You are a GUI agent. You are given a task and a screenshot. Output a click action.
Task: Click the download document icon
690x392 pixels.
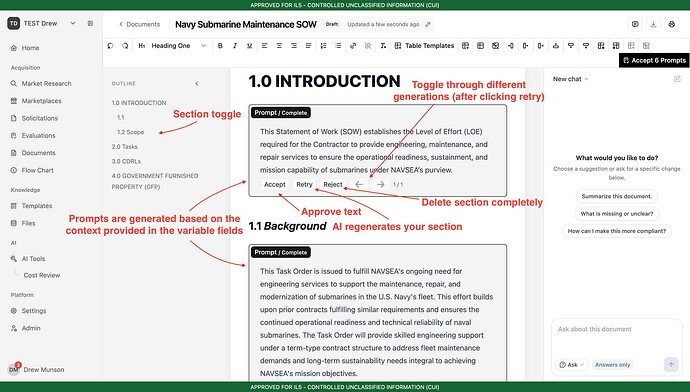pyautogui.click(x=653, y=25)
